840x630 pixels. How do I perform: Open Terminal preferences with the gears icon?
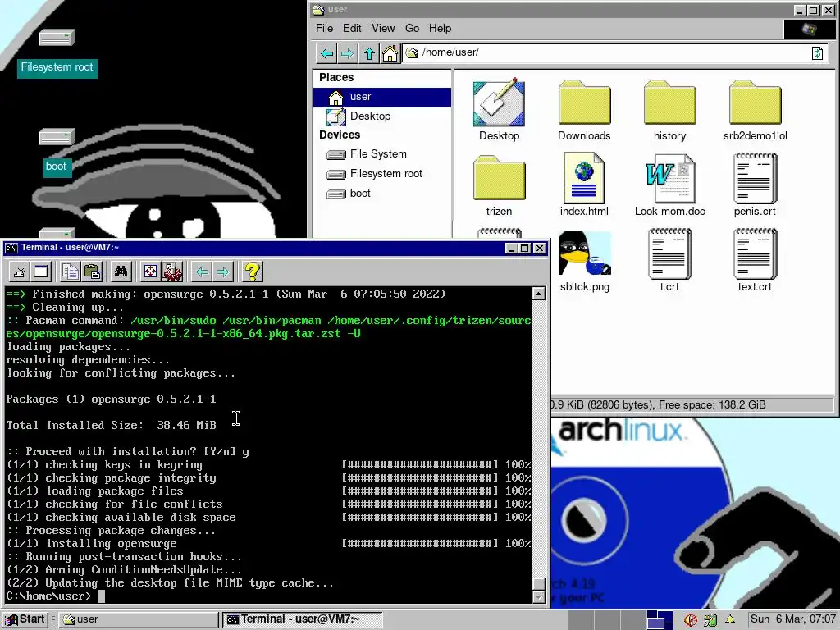[x=172, y=272]
